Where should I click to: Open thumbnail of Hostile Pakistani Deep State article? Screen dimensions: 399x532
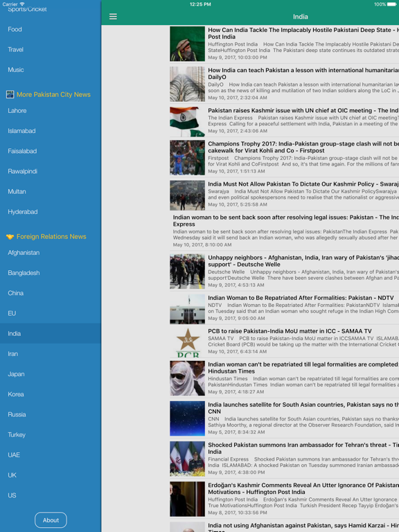tap(187, 44)
